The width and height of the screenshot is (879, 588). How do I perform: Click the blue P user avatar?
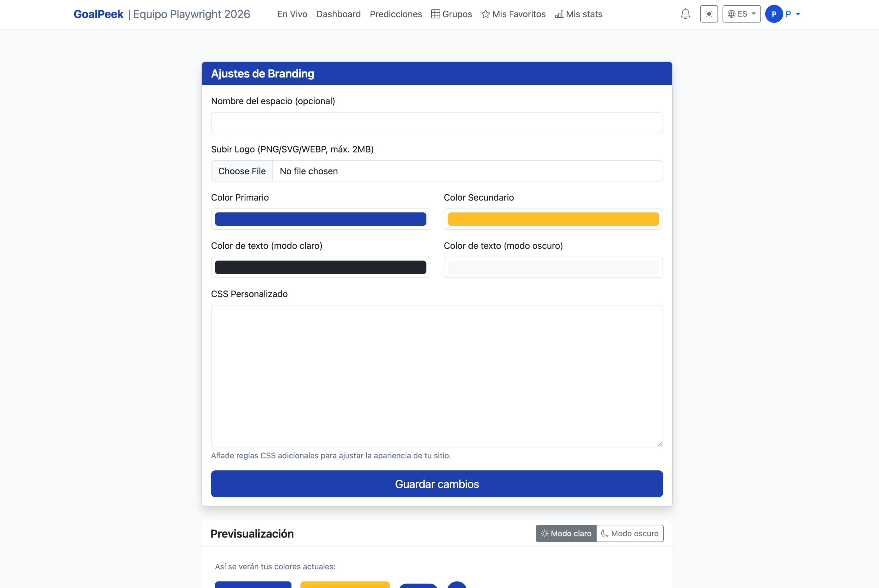click(x=774, y=14)
